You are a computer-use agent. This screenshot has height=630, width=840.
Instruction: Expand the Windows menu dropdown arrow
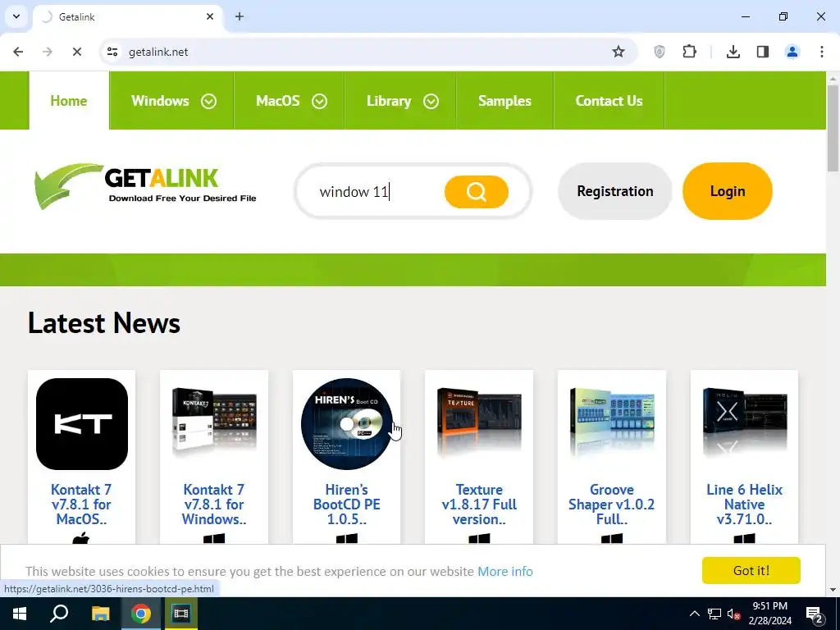(208, 101)
